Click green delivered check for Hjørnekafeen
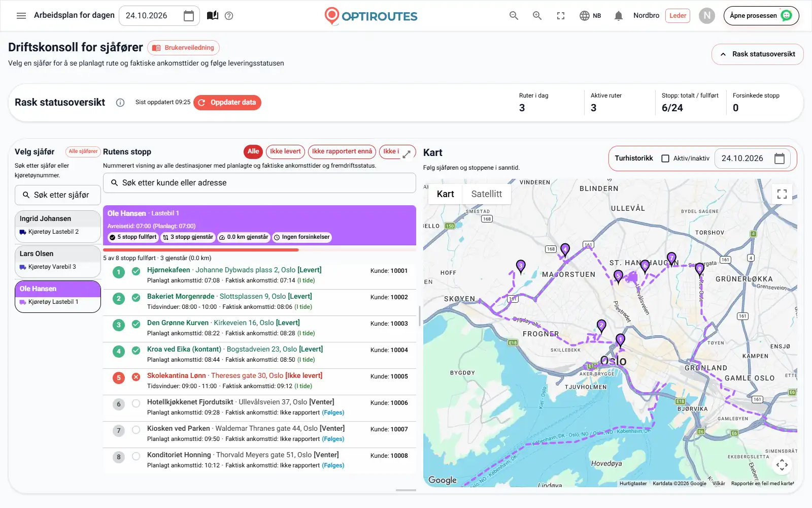Image resolution: width=812 pixels, height=508 pixels. 136,271
